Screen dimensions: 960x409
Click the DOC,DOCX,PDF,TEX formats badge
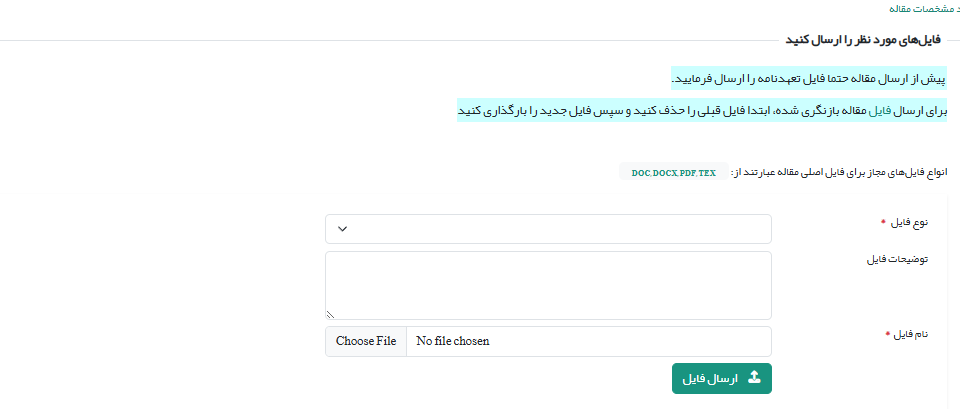click(673, 173)
